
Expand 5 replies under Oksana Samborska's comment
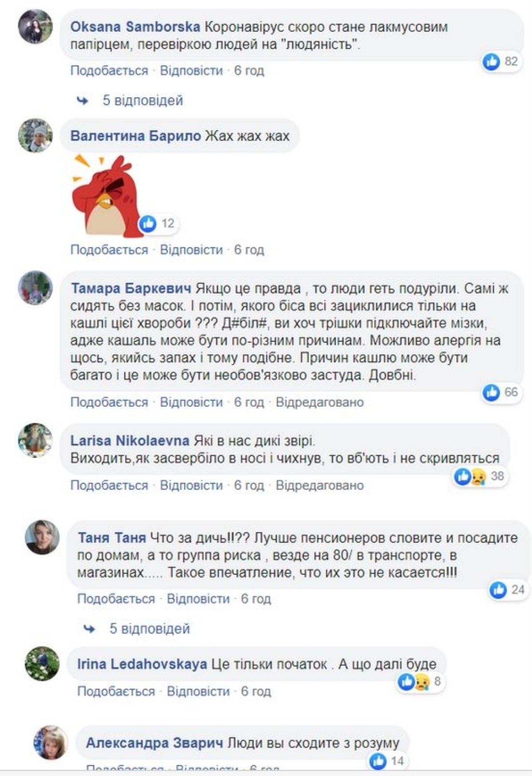[143, 100]
